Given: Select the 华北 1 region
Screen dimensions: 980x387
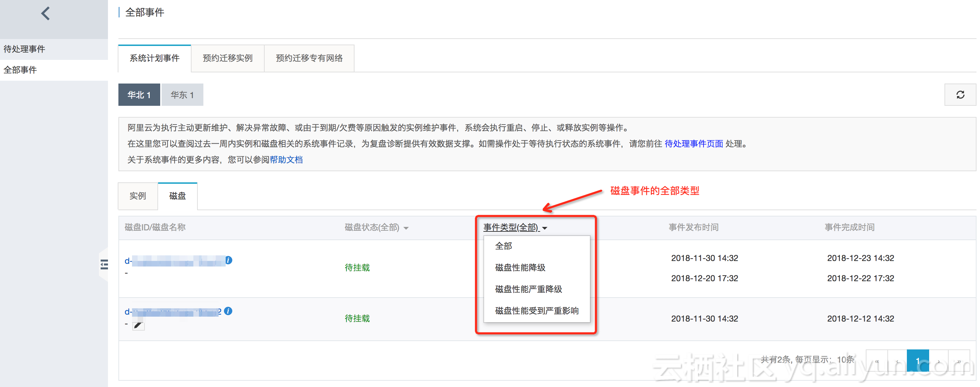Looking at the screenshot, I should (139, 95).
